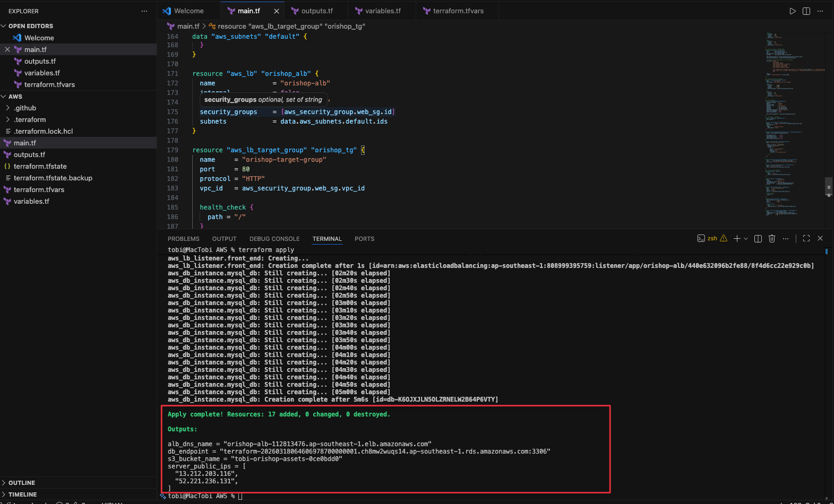This screenshot has height=504, width=834.
Task: Split the terminal pane
Action: 758,239
